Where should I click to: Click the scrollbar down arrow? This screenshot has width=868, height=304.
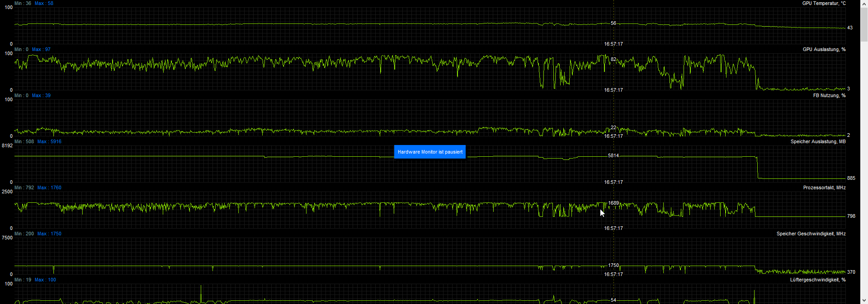click(864, 300)
